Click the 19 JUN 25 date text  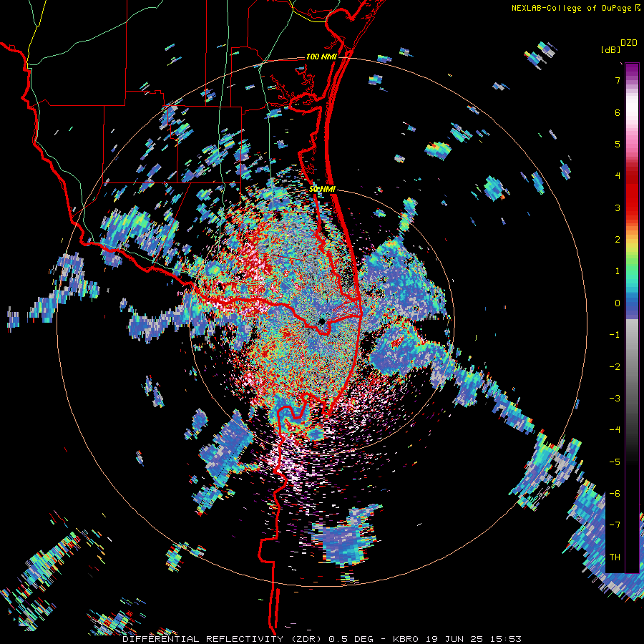pos(454,639)
